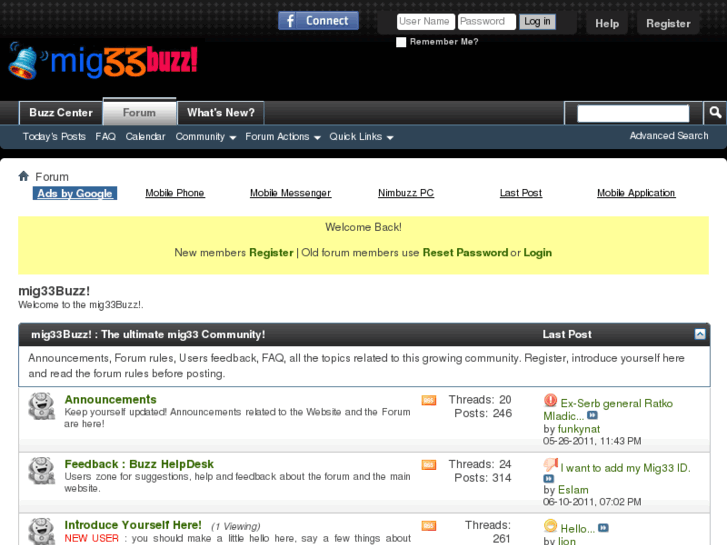Go to last post arrow after Hello...
The image size is (727, 545).
pyautogui.click(x=603, y=528)
